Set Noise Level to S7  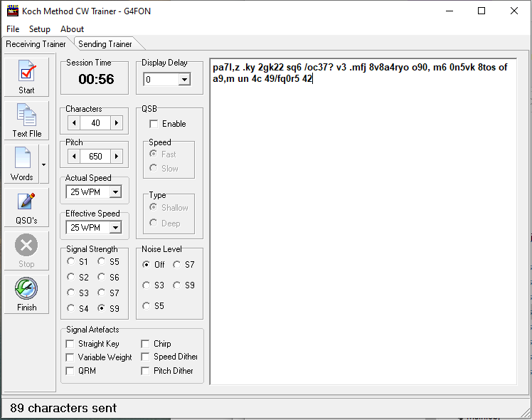point(176,265)
